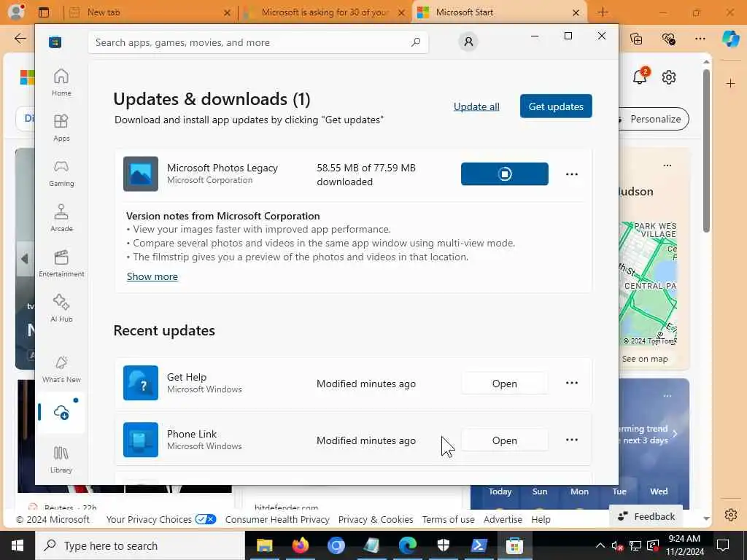The width and height of the screenshot is (747, 560).
Task: Open the Entertainment section
Action: coord(61,263)
